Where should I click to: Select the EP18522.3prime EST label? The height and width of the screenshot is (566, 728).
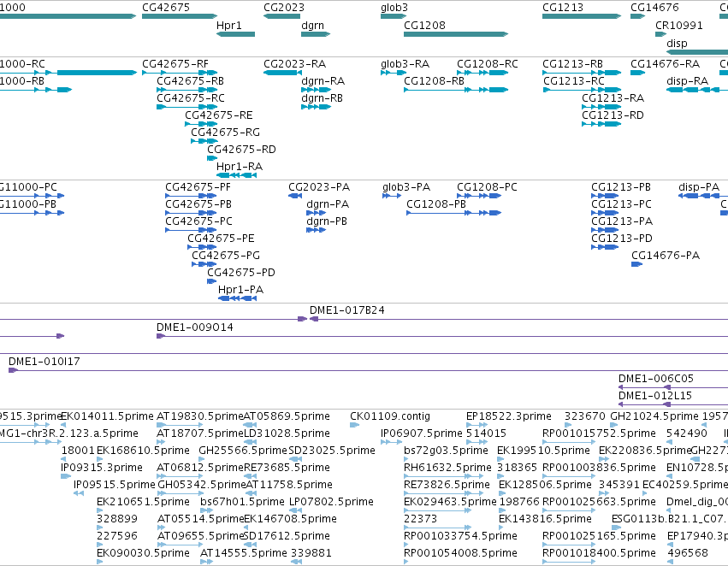pyautogui.click(x=509, y=416)
